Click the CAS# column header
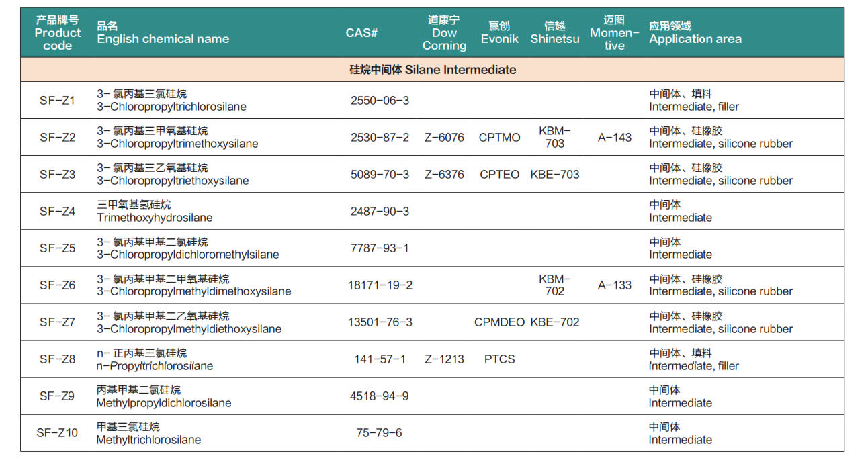Screen dimensions: 868x462 point(361,33)
